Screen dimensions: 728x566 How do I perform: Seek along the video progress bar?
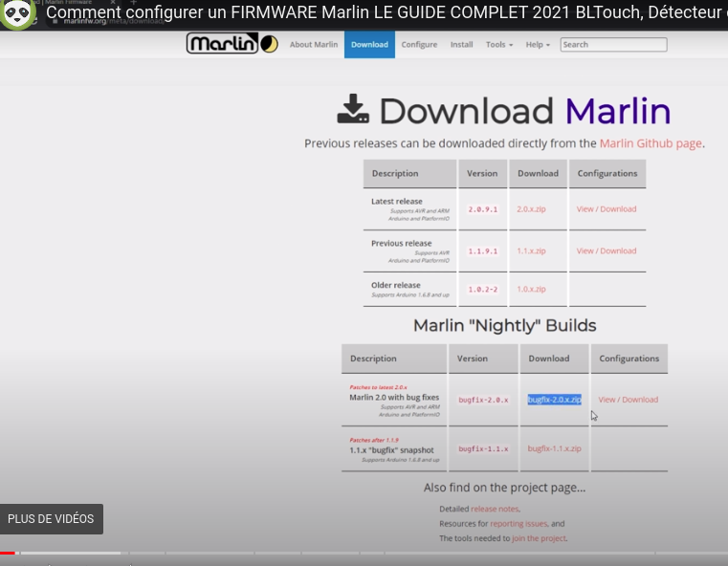click(364, 553)
